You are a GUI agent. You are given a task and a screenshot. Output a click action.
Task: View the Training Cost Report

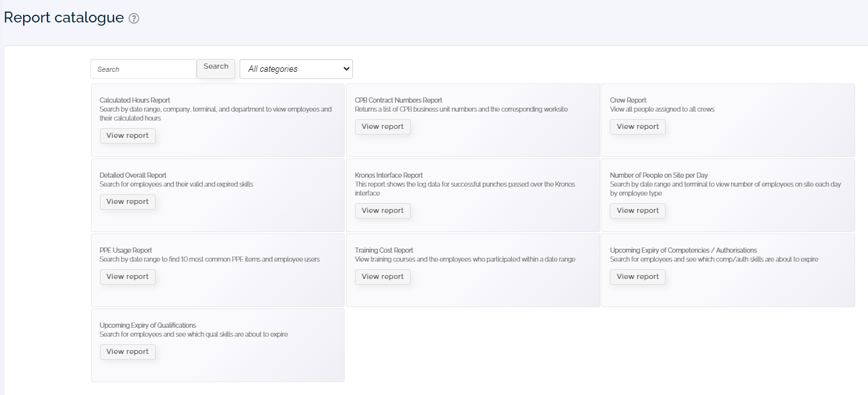[x=382, y=276]
